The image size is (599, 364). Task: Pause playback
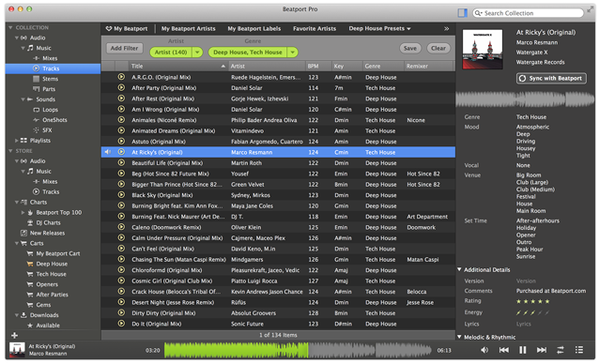click(522, 350)
